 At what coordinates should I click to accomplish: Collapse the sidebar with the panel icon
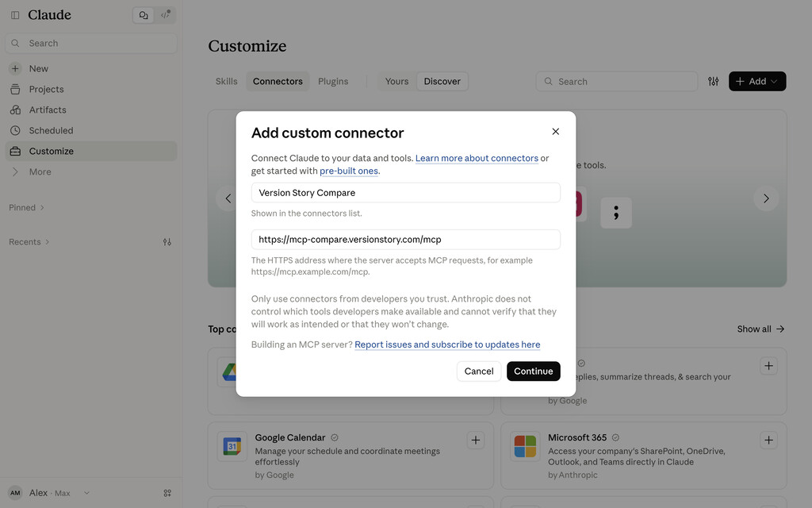[15, 15]
